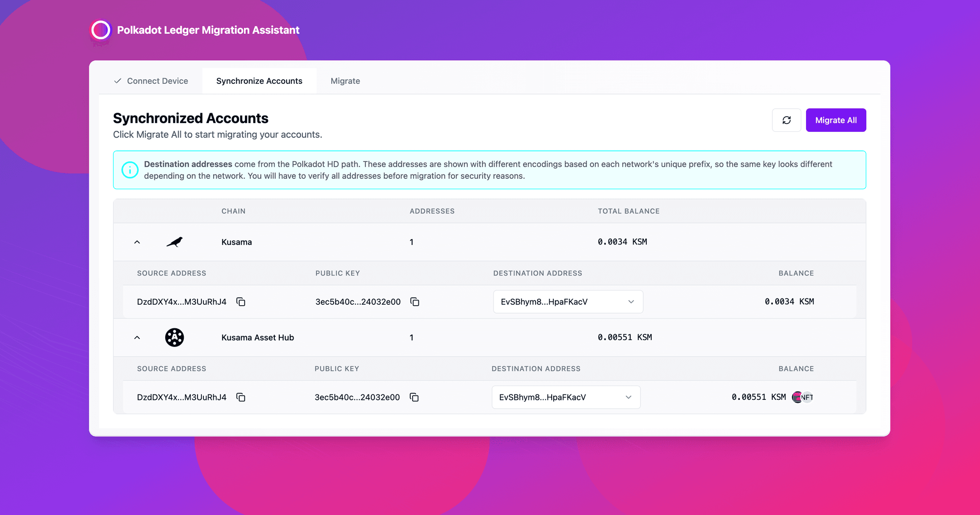Copy the Kusama row source address
The height and width of the screenshot is (515, 980).
point(241,302)
